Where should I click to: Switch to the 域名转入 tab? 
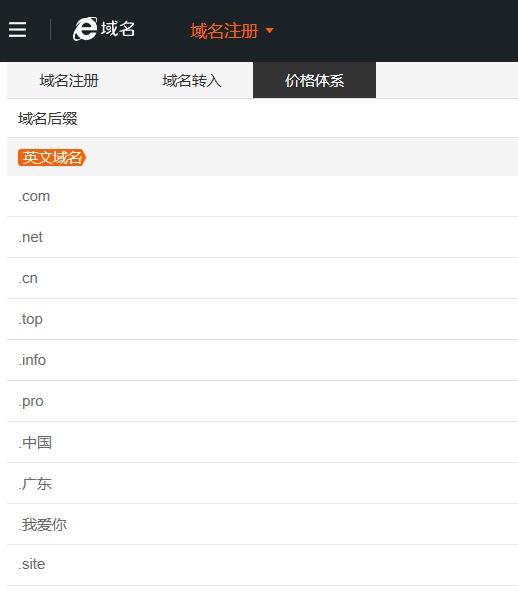(192, 80)
